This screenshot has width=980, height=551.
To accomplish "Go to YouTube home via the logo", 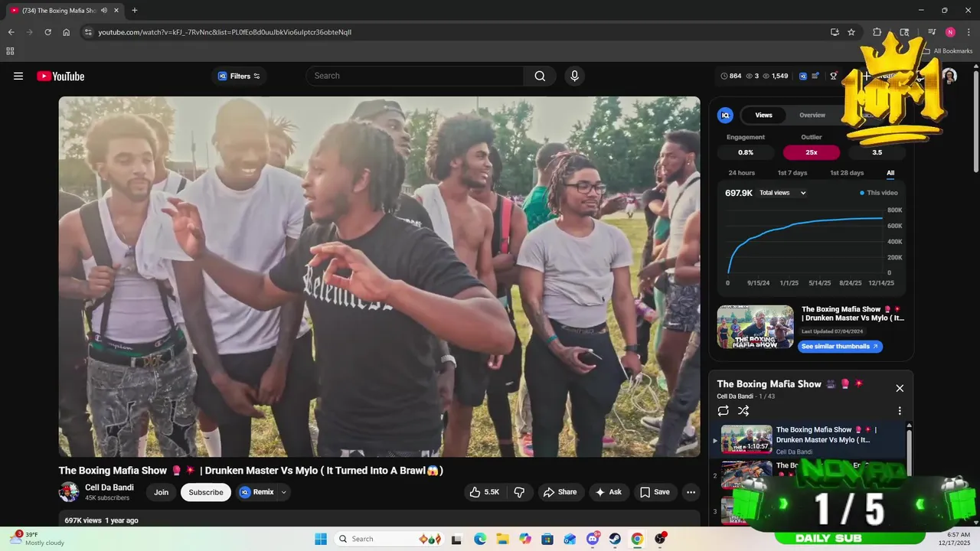I will click(60, 76).
